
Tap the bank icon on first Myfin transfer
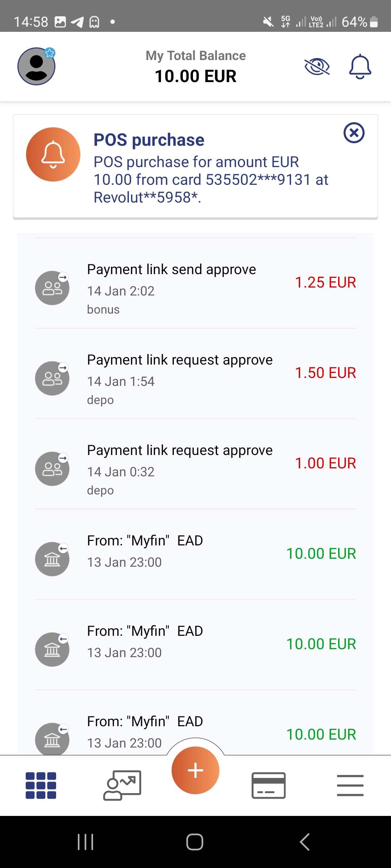[52, 559]
